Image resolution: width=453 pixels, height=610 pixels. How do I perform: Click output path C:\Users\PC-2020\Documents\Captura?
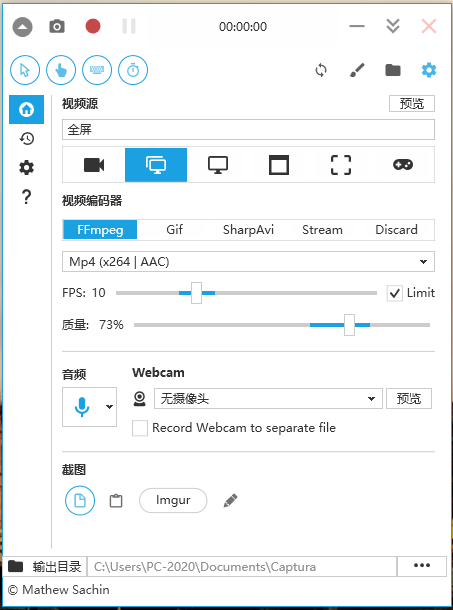[242, 566]
